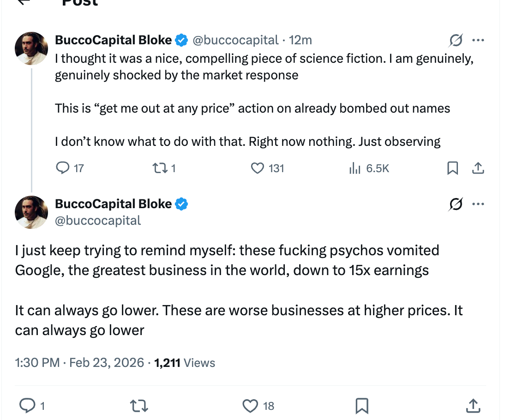Open the 1:30 PM · Feb 23, 2026 timestamp
Screen dimensions: 505x420
pyautogui.click(x=79, y=363)
